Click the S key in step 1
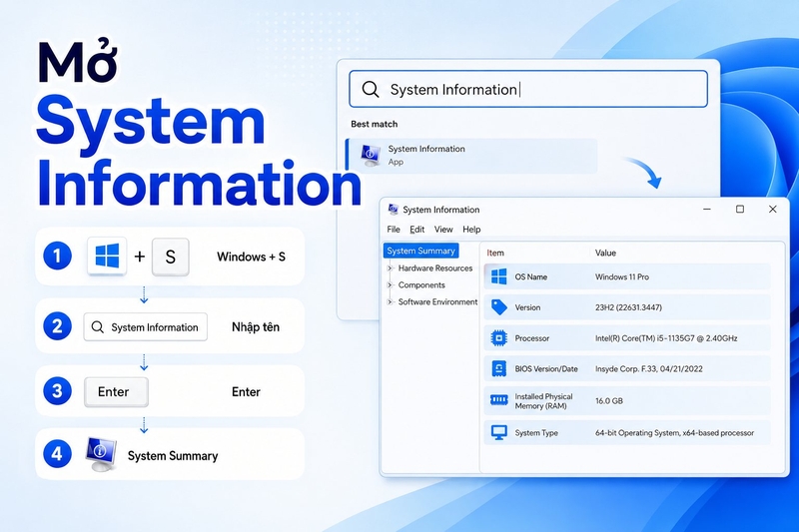The image size is (799, 532). coord(171,257)
